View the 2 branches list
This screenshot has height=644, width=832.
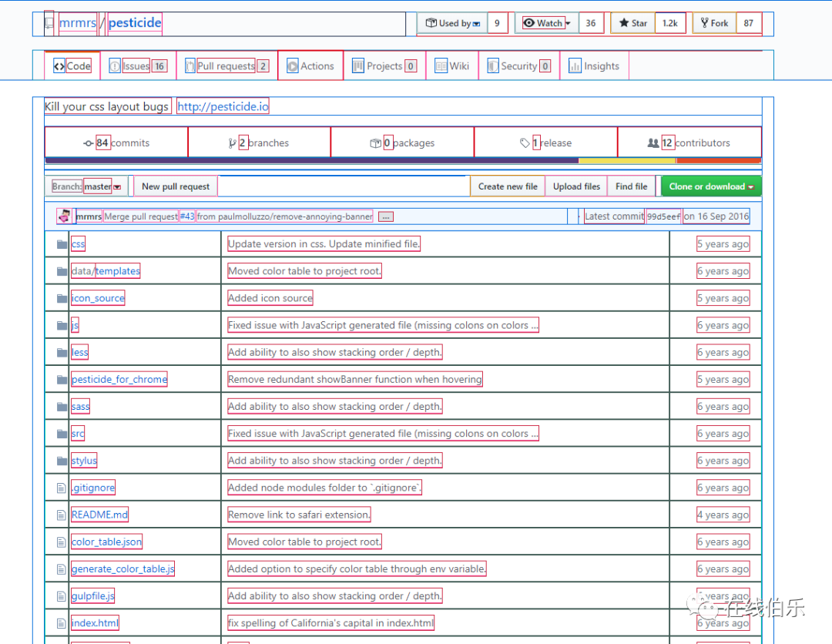point(260,143)
